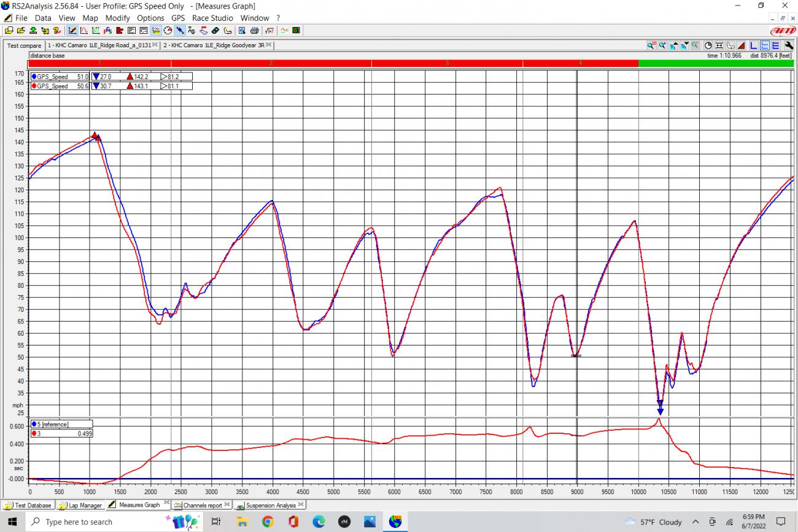Click the red lap 3 time-compare legend dot
This screenshot has width=798, height=532.
click(34, 434)
